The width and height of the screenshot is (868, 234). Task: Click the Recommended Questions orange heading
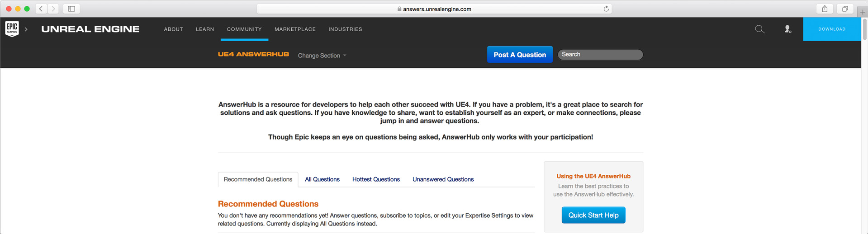(268, 204)
